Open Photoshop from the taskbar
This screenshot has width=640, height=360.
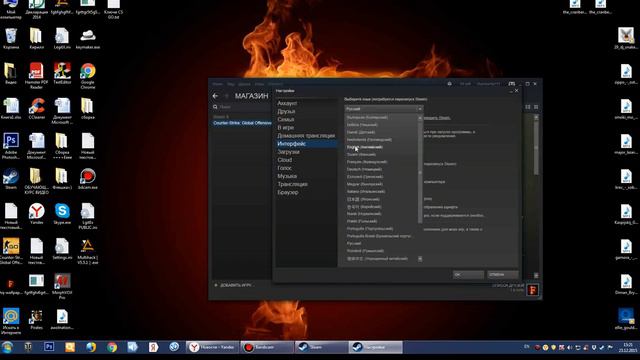(x=49, y=347)
